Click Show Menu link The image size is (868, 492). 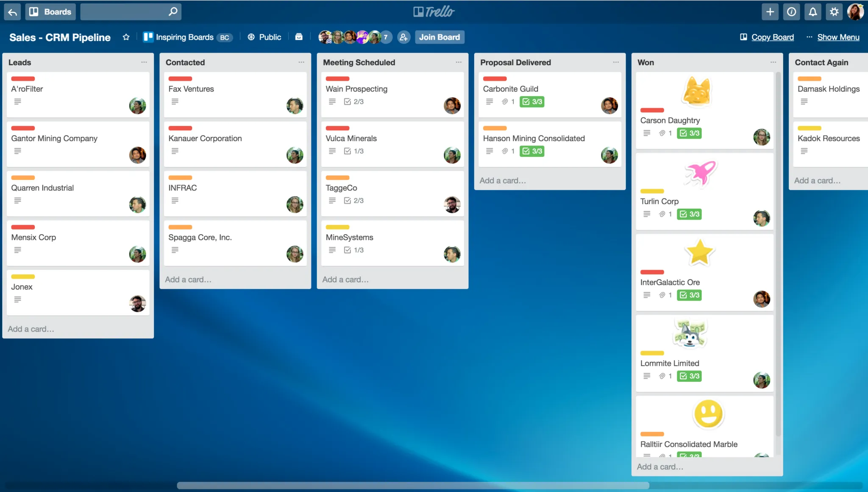838,37
